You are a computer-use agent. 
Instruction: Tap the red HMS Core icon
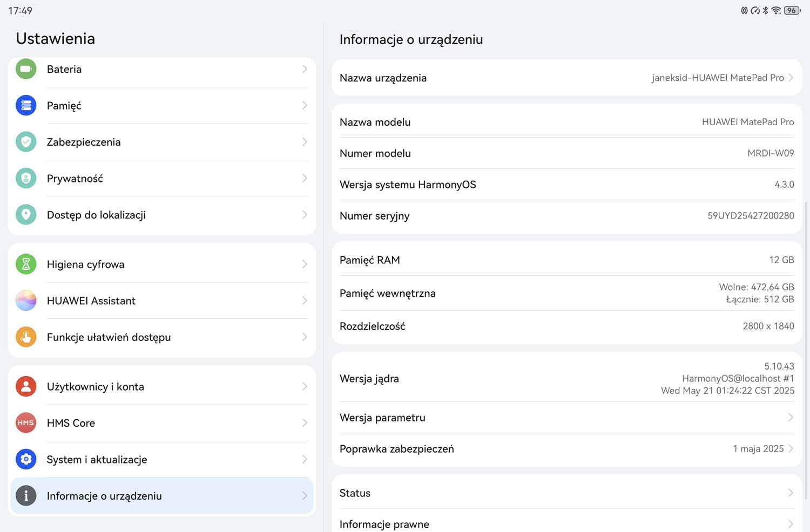click(x=26, y=423)
